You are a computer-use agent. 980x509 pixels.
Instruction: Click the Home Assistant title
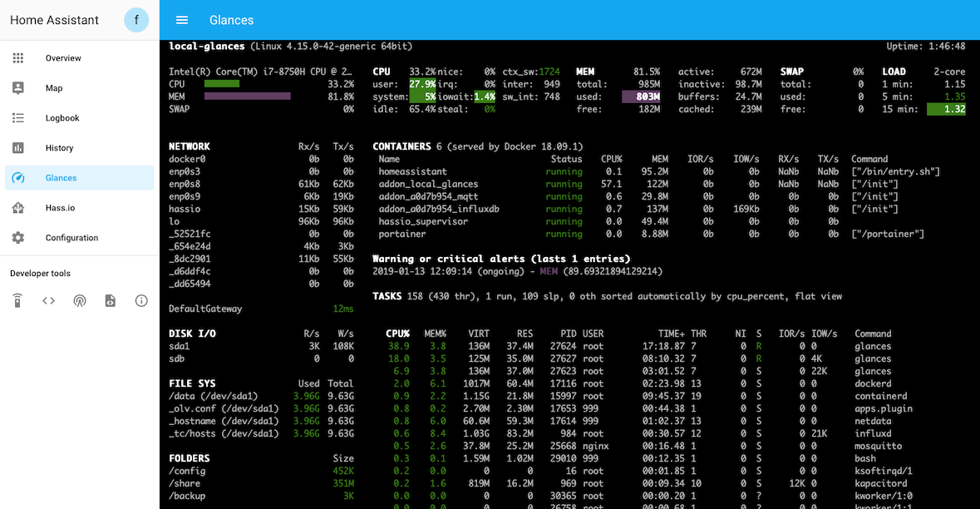[x=54, y=20]
